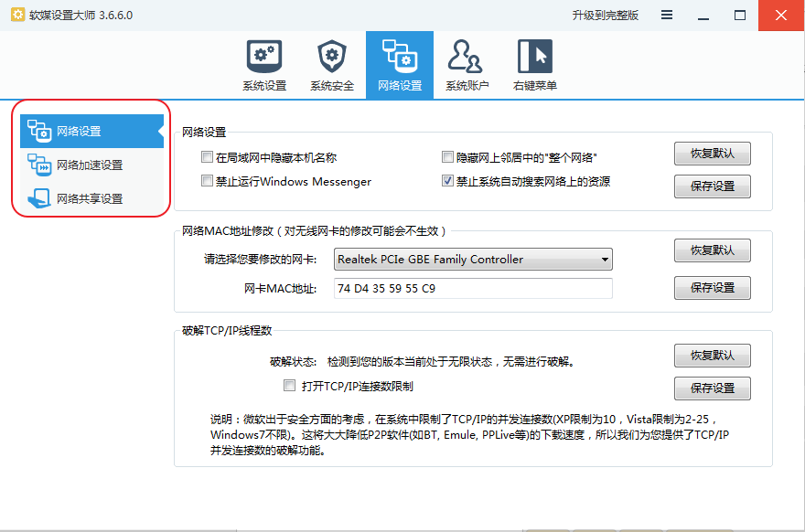
Task: Enable 在局域网中隐藏本机名称 checkbox
Action: (207, 157)
